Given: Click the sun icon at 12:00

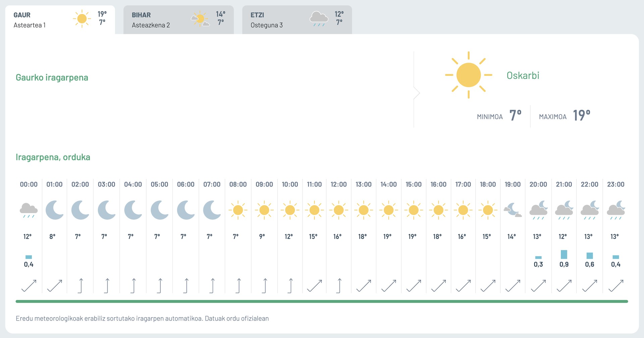Looking at the screenshot, I should coord(339,210).
